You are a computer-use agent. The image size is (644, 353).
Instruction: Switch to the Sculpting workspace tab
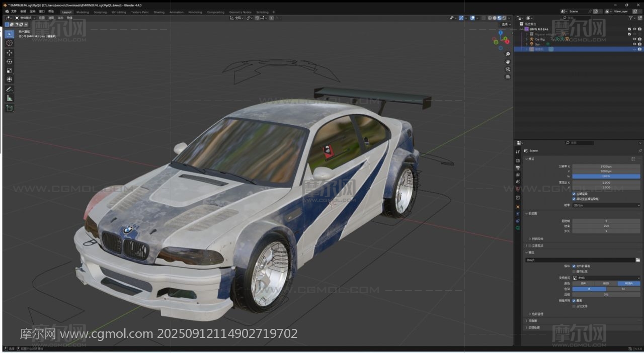point(100,12)
